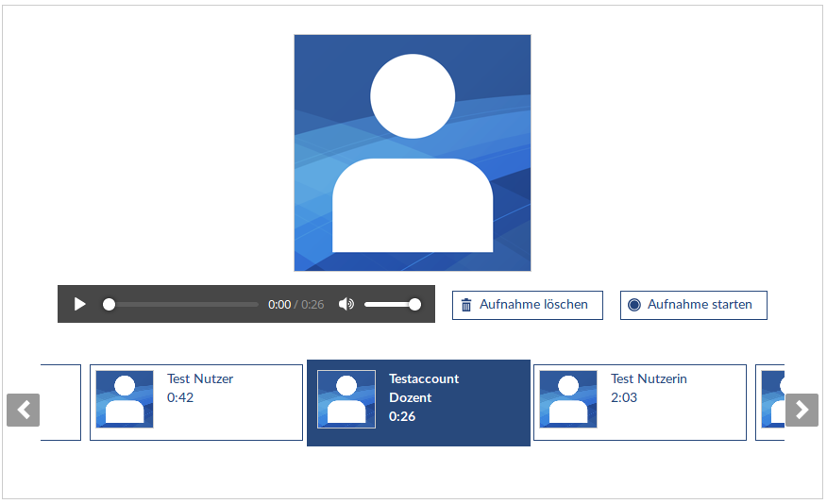827x504 pixels.
Task: Click the 0:00 / 0:26 time display
Action: coord(295,305)
